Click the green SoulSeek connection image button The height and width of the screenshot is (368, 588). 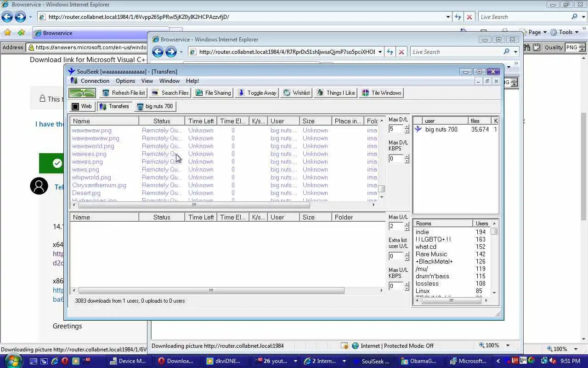(x=82, y=93)
